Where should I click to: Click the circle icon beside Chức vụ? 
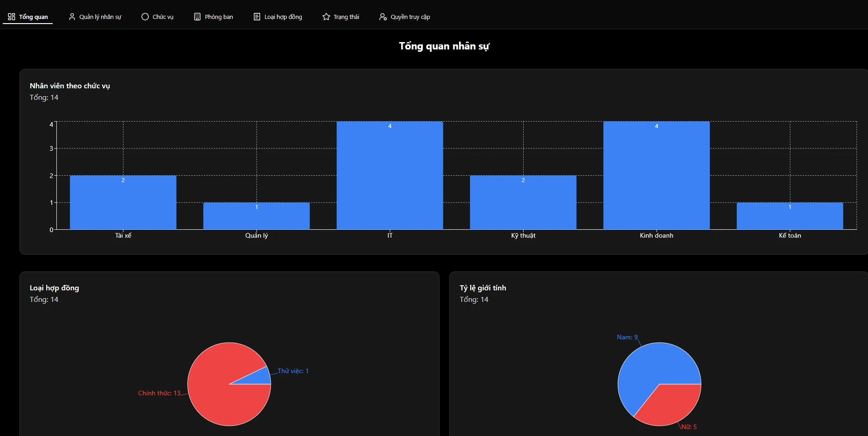[x=145, y=17]
